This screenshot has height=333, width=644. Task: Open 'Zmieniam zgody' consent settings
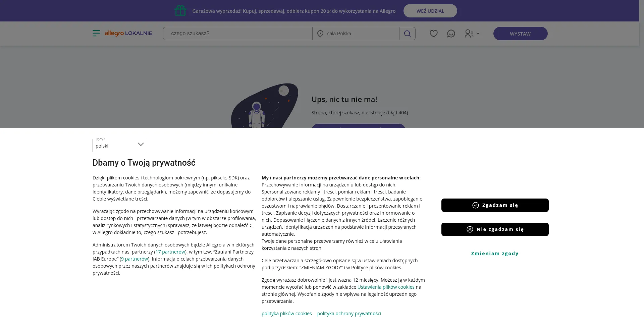[x=495, y=254]
